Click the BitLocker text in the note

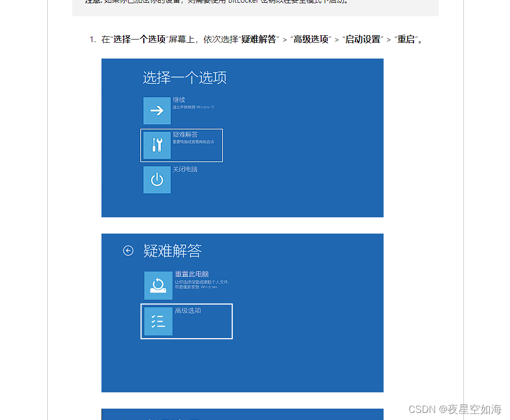tap(243, 1)
